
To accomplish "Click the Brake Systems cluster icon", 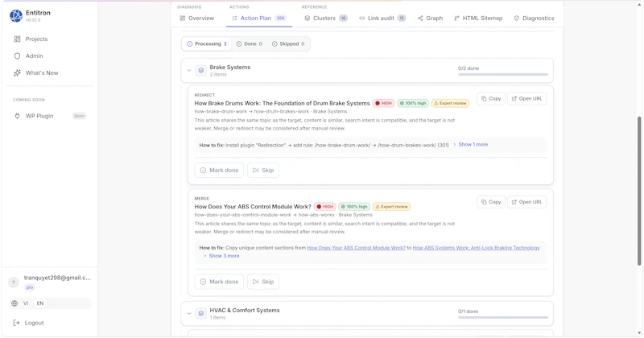I will (x=200, y=71).
